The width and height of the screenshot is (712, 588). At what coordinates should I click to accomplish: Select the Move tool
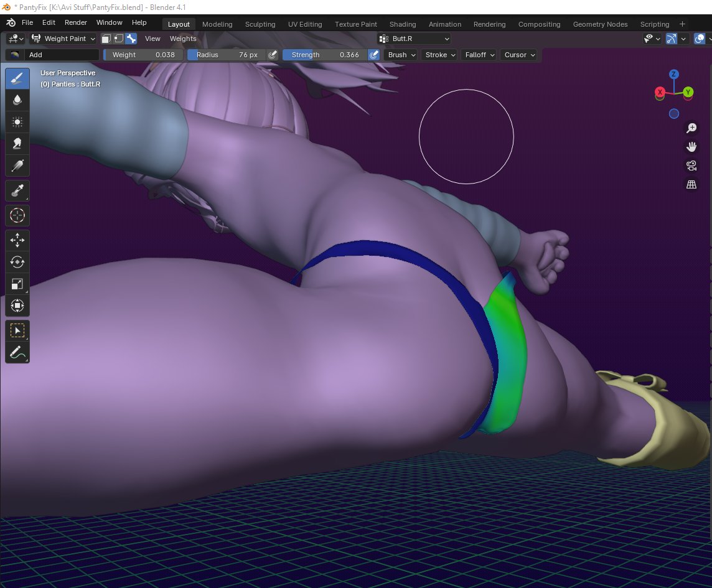17,240
